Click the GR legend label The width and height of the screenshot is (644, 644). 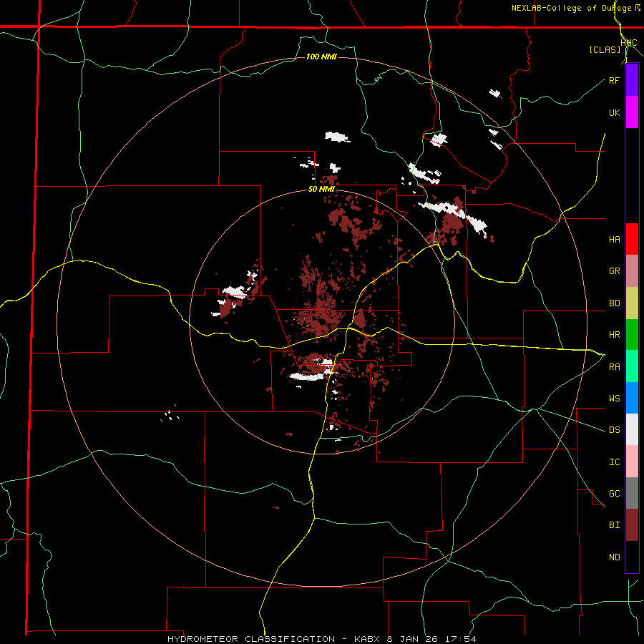(614, 271)
